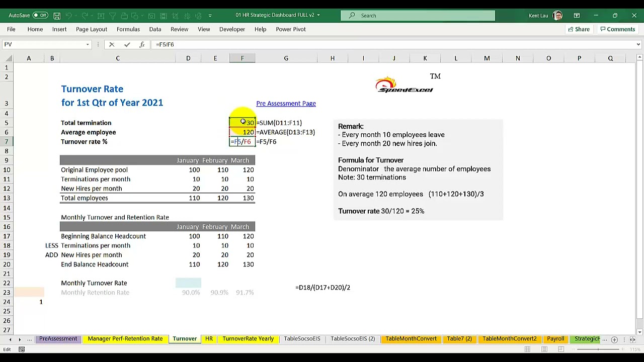Switch to Page Layout view icon
This screenshot has height=362, width=644.
pos(544,349)
